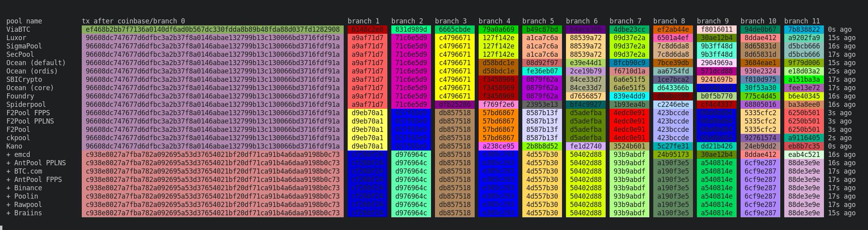868x230 pixels.
Task: Click the "0s ago" timestamp in Kano row
Action: click(x=840, y=146)
